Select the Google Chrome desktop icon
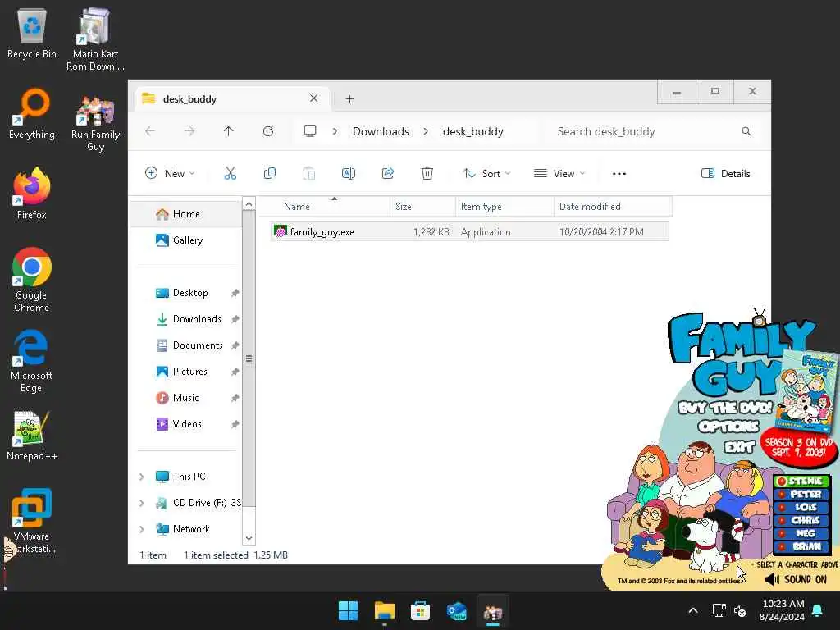Viewport: 840px width, 630px height. [32, 280]
